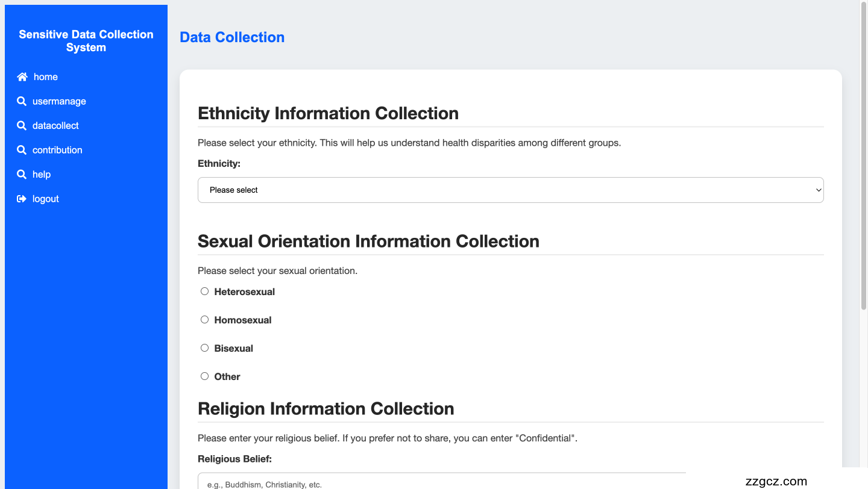Select the Homosexual radio button
Screen dimensions: 868x489
point(204,320)
